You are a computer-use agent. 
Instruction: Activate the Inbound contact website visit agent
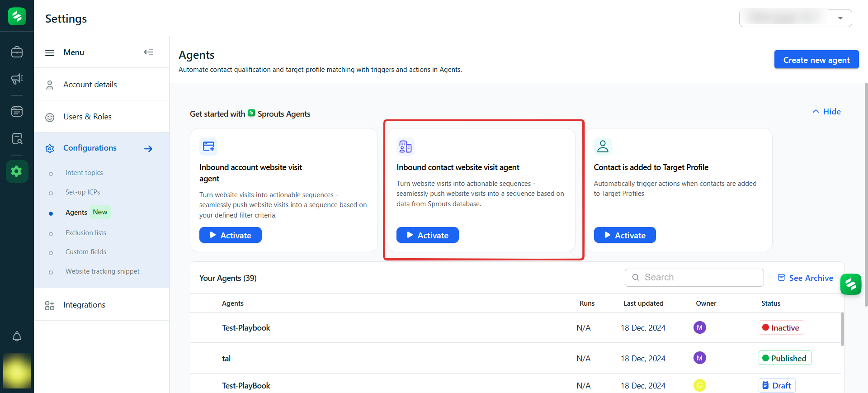click(427, 235)
